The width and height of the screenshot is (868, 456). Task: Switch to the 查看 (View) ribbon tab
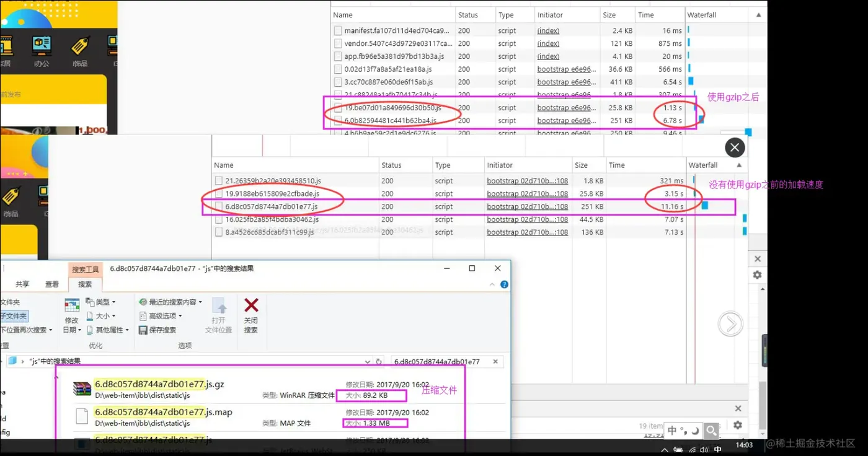52,284
